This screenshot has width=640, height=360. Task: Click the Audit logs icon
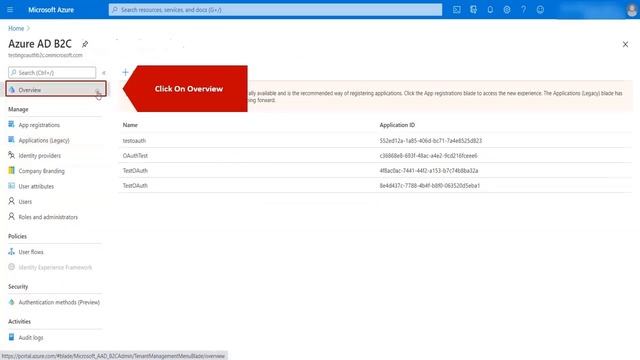coord(11,337)
